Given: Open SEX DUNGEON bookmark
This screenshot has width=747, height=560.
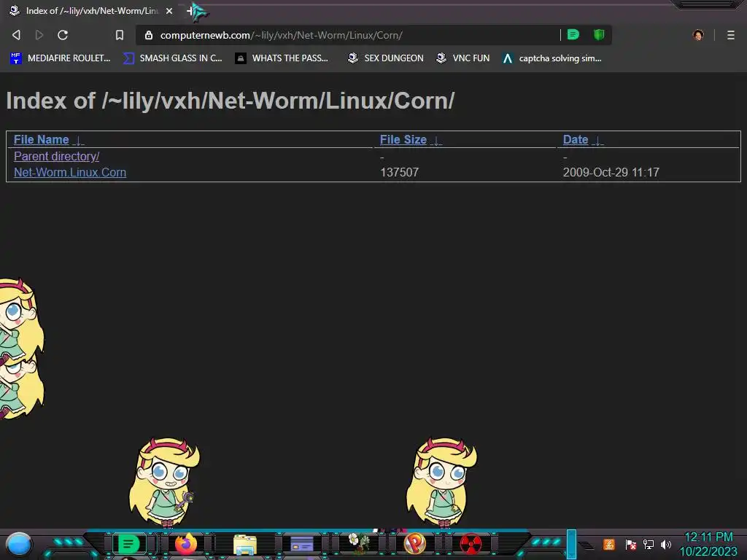Looking at the screenshot, I should click(x=386, y=58).
